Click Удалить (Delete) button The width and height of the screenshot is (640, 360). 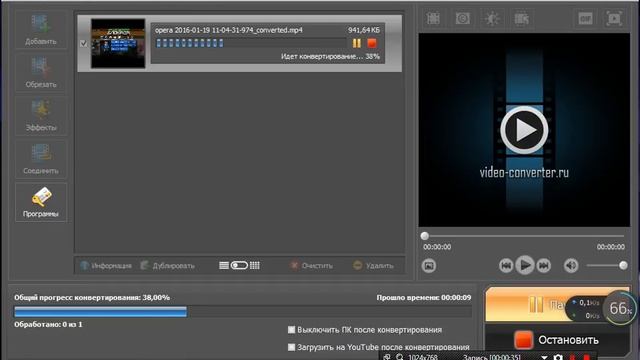[x=373, y=266]
